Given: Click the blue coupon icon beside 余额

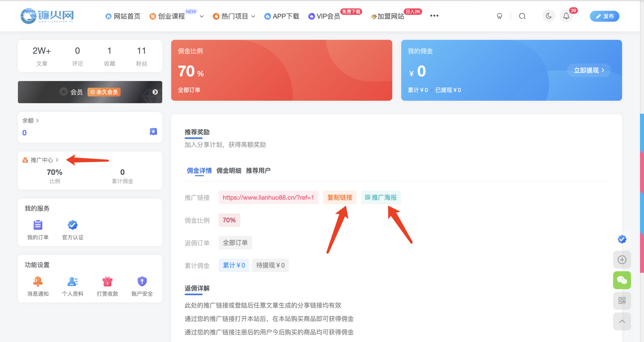Looking at the screenshot, I should (153, 131).
